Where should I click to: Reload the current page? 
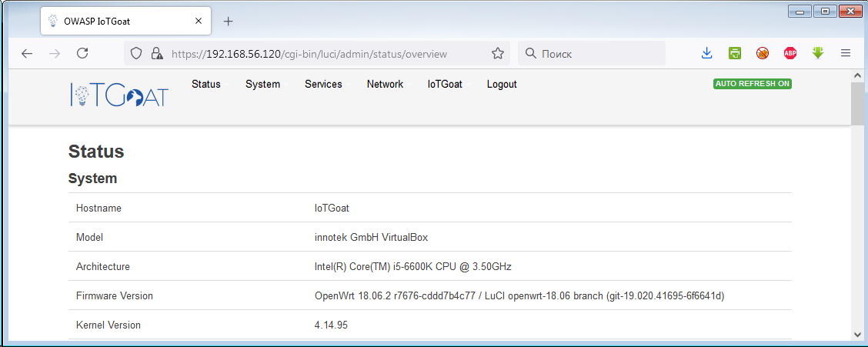pos(82,53)
